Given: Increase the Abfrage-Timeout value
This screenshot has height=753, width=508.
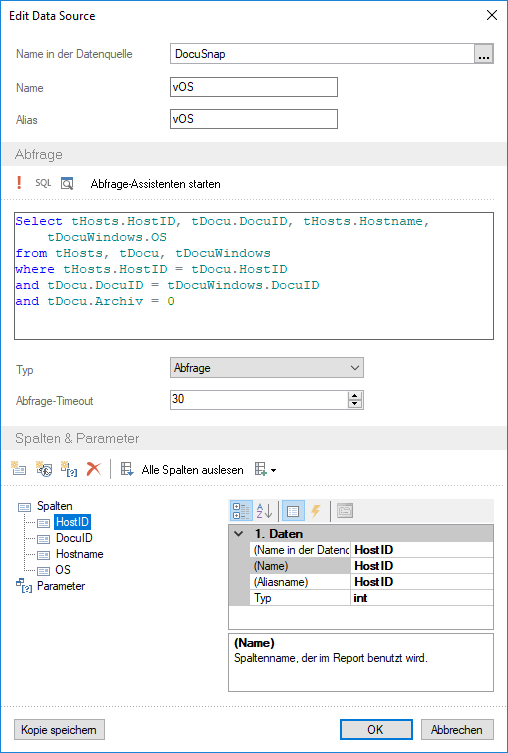Looking at the screenshot, I should pos(354,396).
